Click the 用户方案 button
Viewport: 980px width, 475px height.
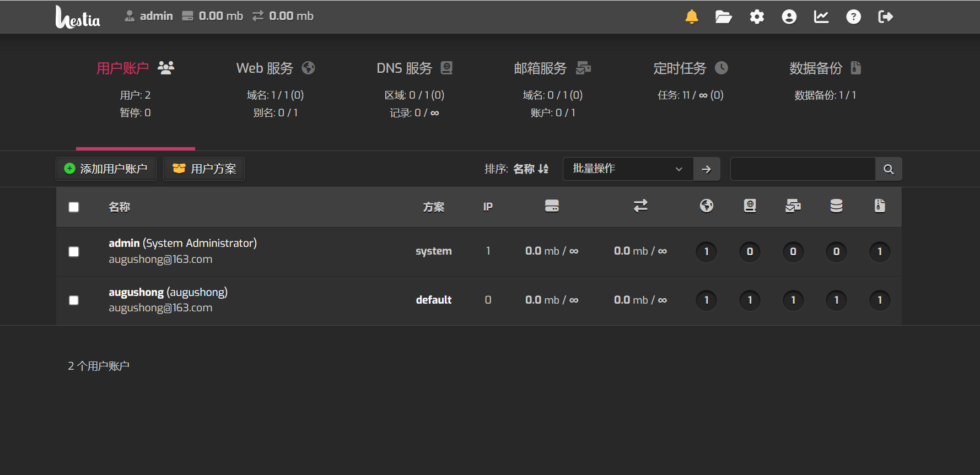(x=204, y=169)
